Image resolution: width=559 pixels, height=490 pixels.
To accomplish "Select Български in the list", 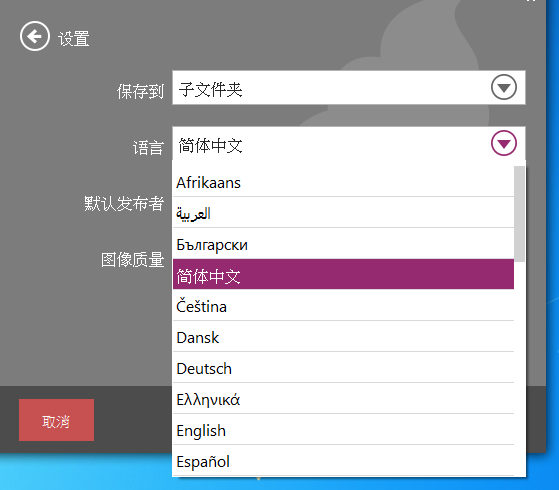I will pyautogui.click(x=343, y=244).
